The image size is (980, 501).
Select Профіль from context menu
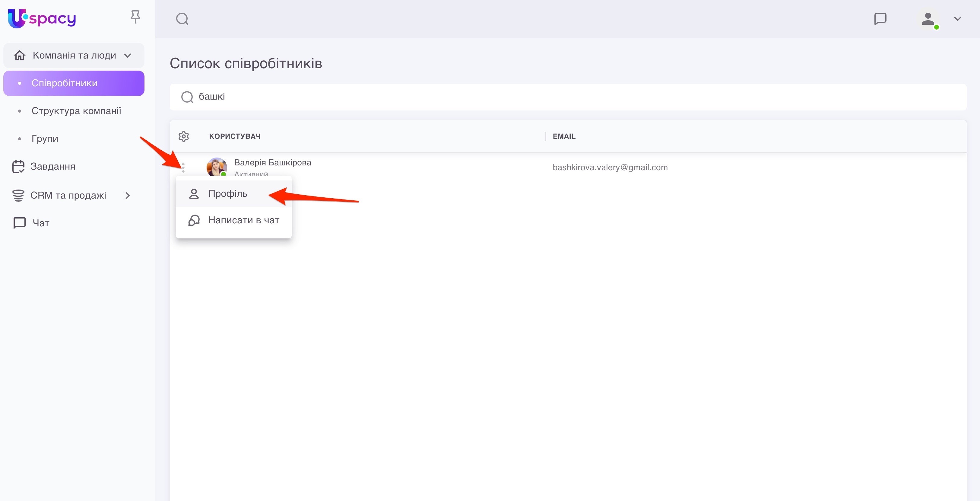pos(227,194)
